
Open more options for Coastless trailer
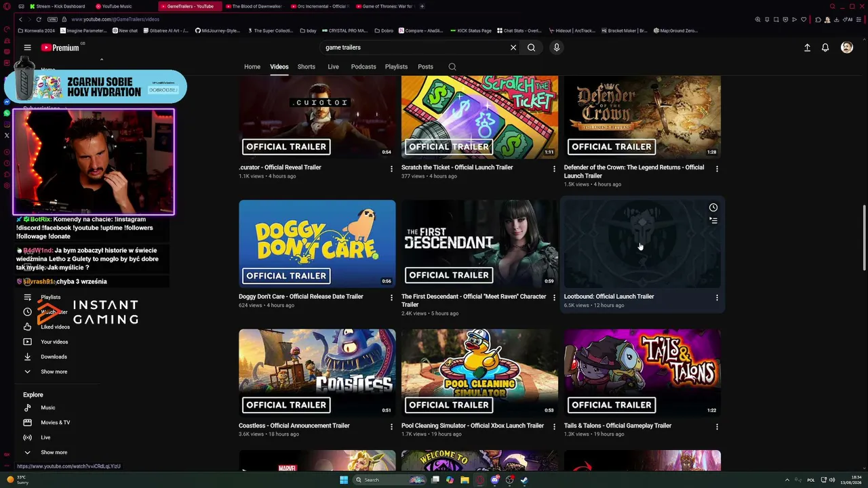pos(391,427)
